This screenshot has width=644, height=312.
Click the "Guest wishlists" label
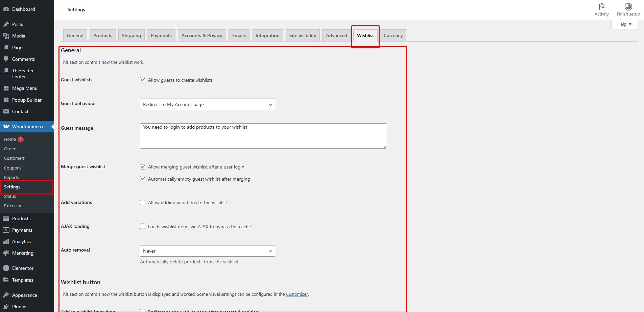point(77,80)
